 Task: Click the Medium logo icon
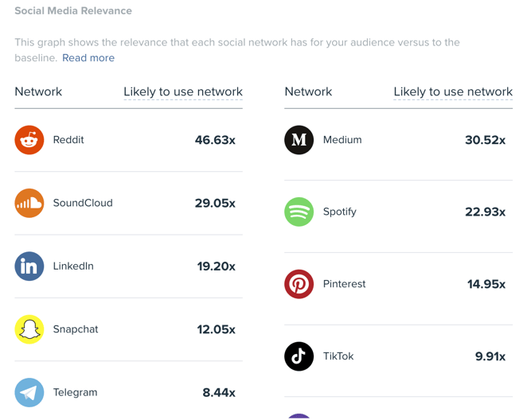coord(299,140)
